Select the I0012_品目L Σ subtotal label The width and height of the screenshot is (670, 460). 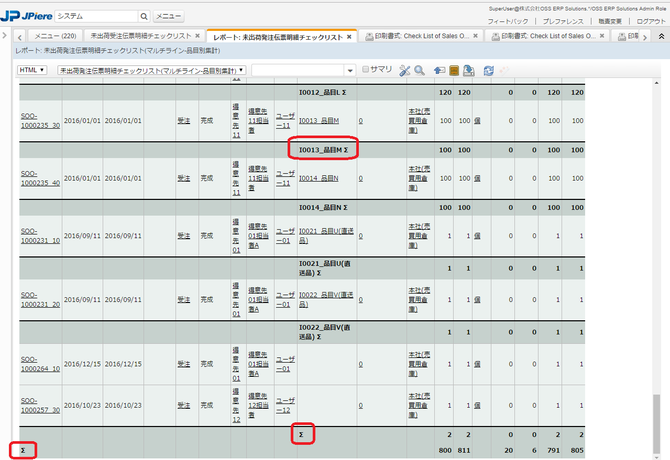coord(322,92)
